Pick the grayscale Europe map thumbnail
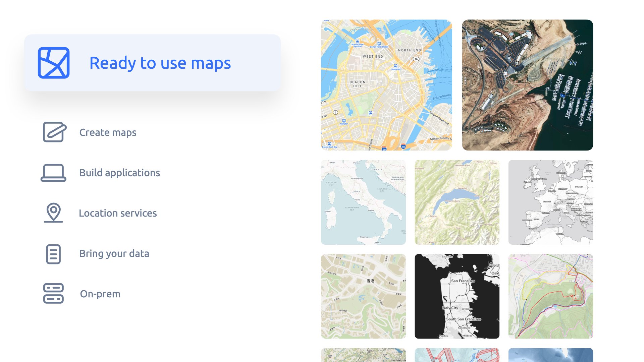The image size is (644, 362). (x=550, y=202)
